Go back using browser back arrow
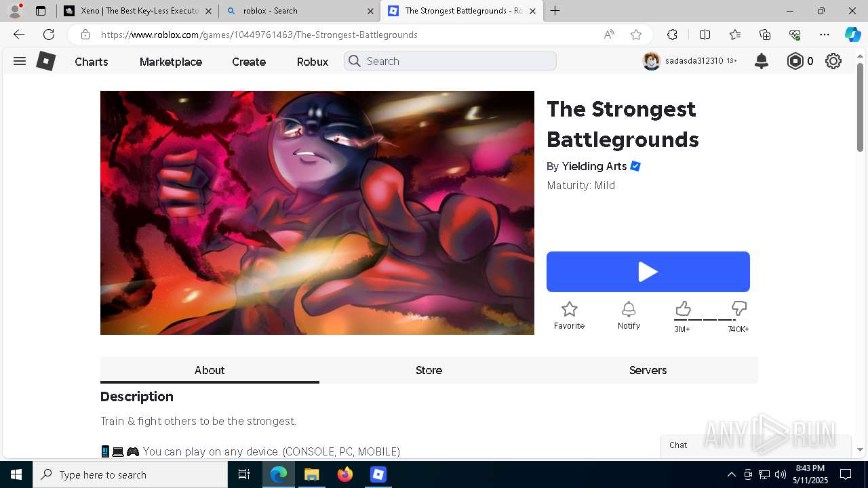Viewport: 868px width, 488px height. pyautogui.click(x=19, y=35)
